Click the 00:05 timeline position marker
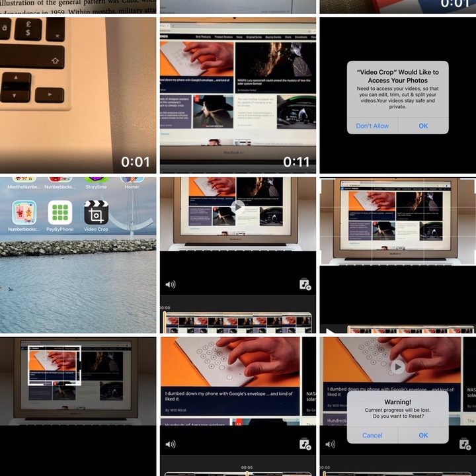 247,467
